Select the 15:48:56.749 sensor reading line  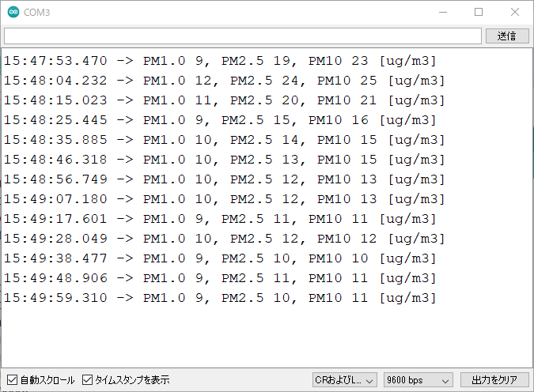[224, 179]
